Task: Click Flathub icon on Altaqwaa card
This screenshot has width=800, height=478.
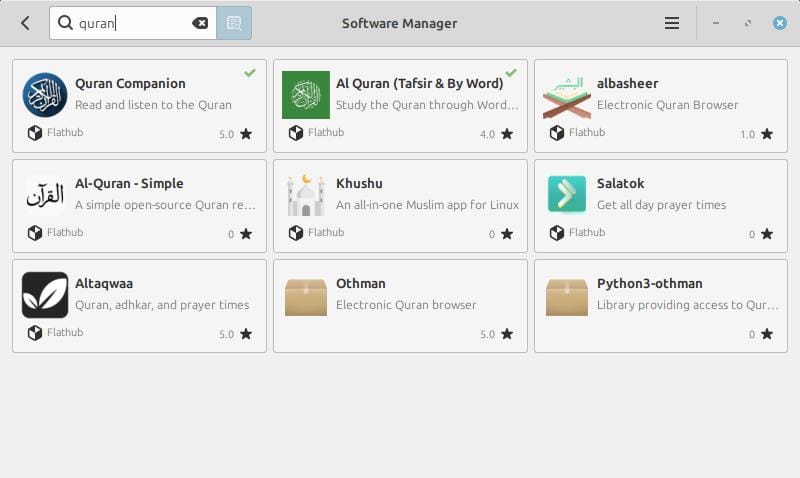Action: [35, 333]
